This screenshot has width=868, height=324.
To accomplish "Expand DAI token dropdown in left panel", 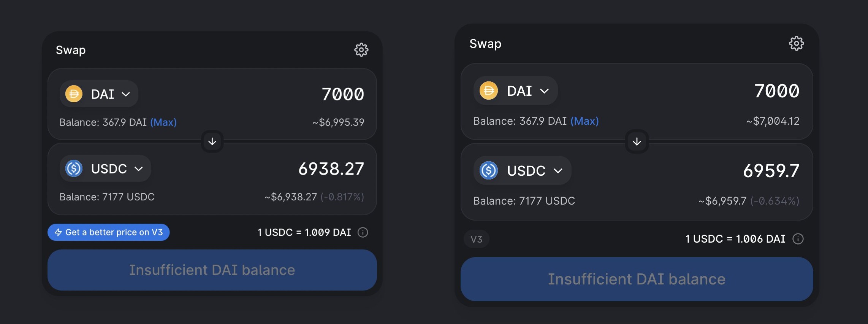I will [126, 94].
